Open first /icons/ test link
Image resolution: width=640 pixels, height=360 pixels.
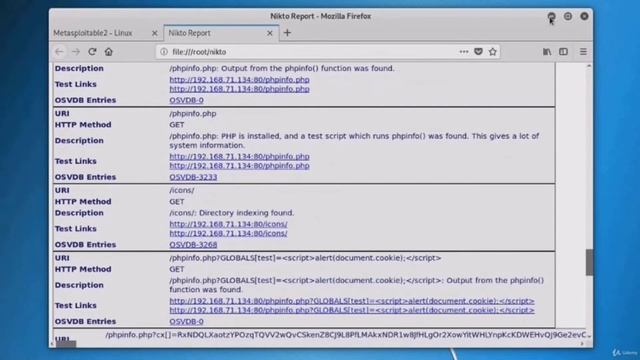(228, 224)
